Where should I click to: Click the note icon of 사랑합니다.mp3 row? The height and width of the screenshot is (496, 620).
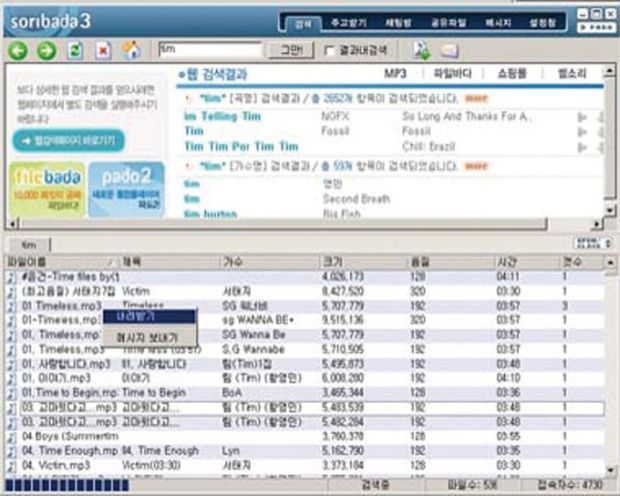coord(11,364)
